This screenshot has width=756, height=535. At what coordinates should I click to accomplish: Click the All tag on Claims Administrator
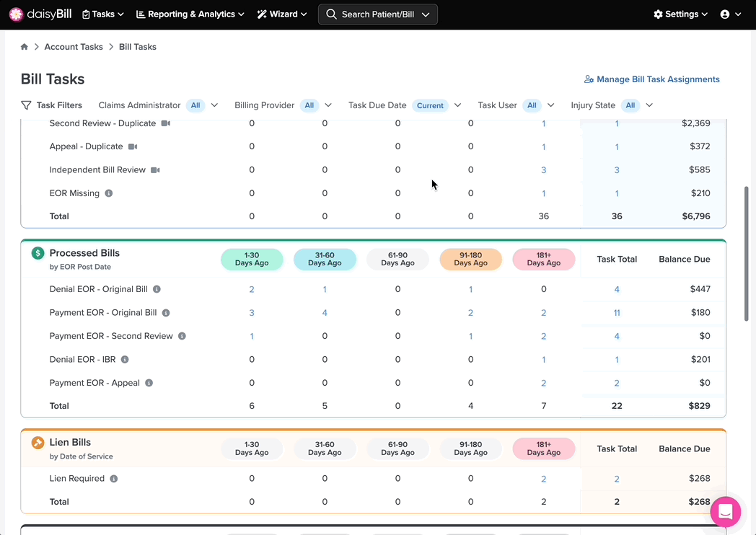(x=195, y=105)
